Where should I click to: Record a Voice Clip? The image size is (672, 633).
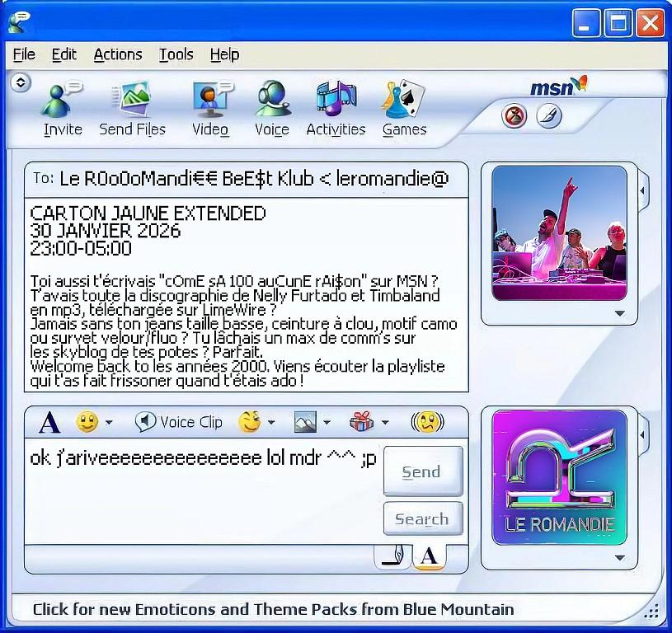tap(178, 421)
